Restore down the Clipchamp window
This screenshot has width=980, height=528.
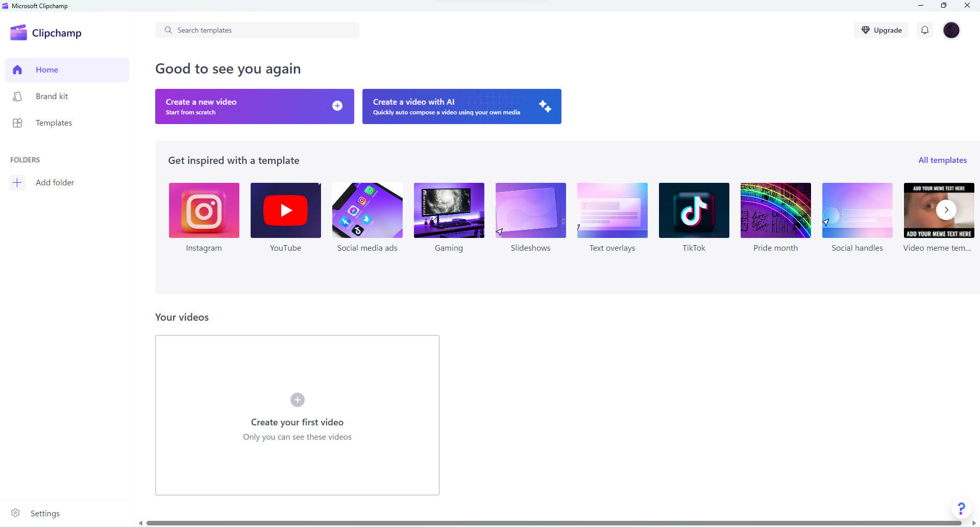[x=944, y=6]
